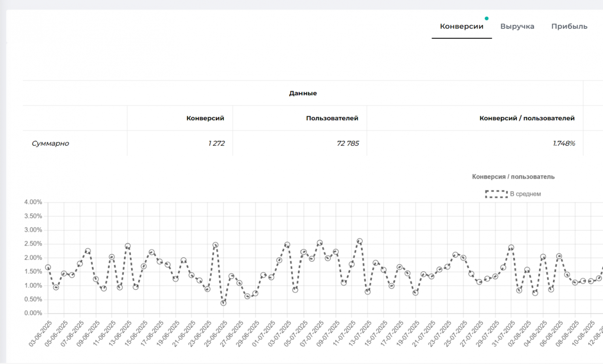Click the Пользователей column header
The height and width of the screenshot is (364, 603).
[332, 118]
